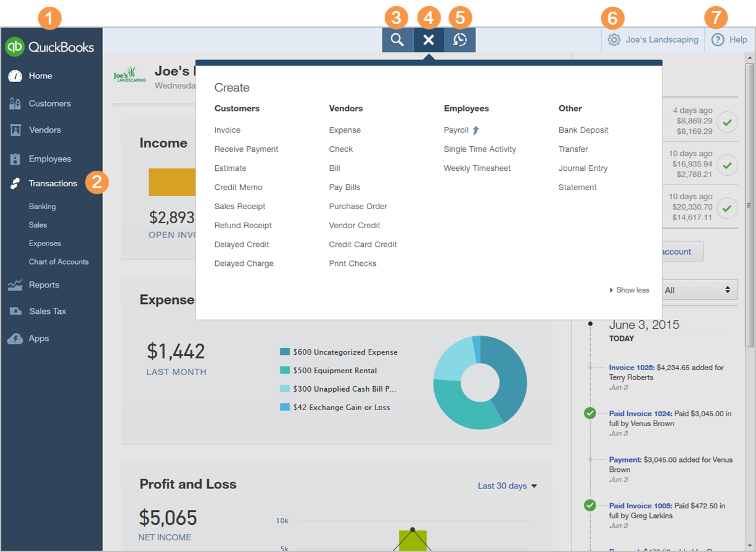Click the Help text link
756x552 pixels.
pos(738,39)
